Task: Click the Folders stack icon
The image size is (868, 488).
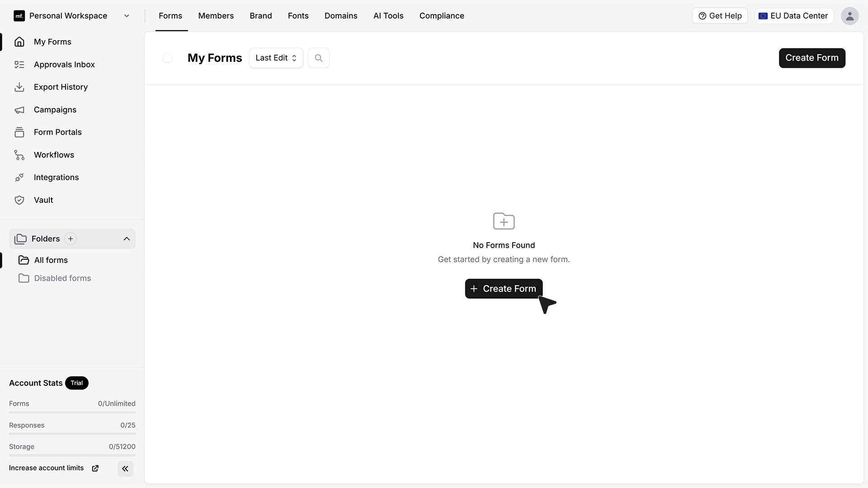Action: 20,239
